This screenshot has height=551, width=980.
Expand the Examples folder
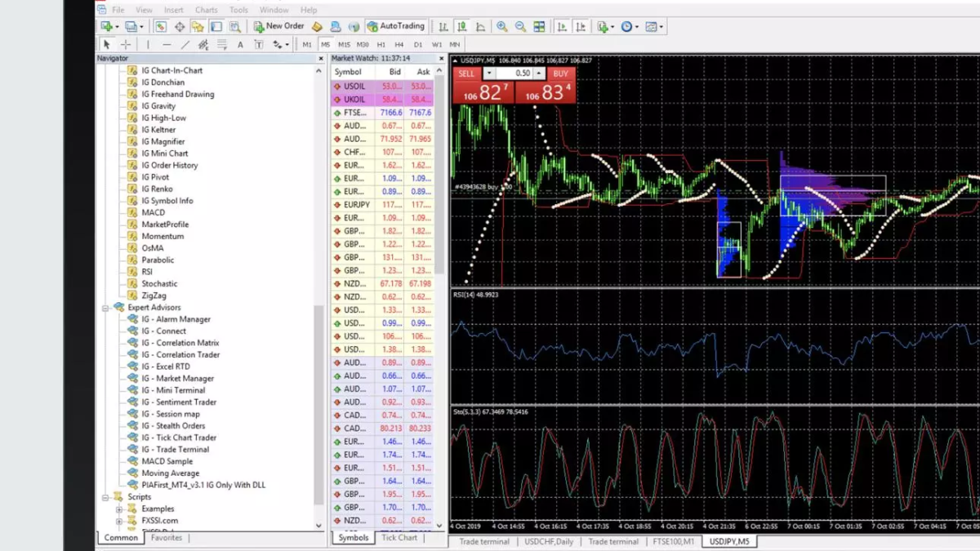pyautogui.click(x=119, y=509)
